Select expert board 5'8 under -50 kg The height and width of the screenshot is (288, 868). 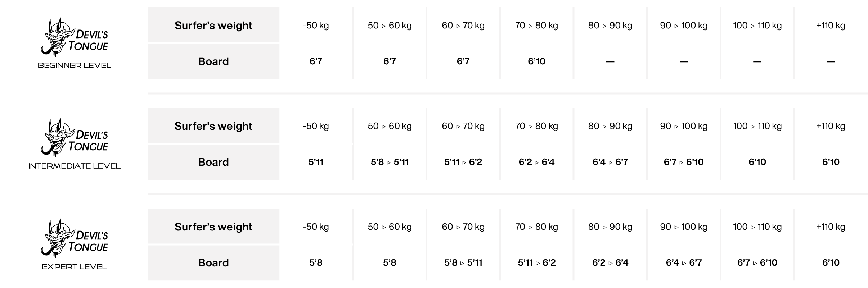tap(316, 263)
